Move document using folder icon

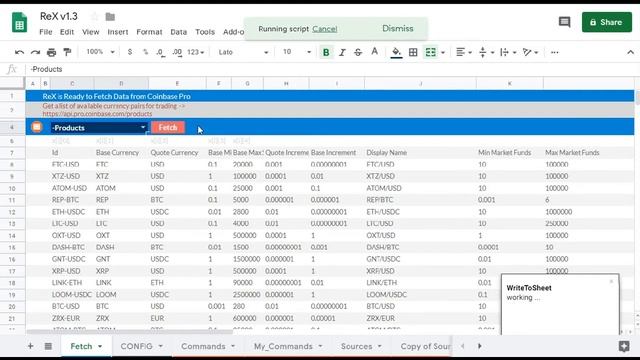pos(110,17)
